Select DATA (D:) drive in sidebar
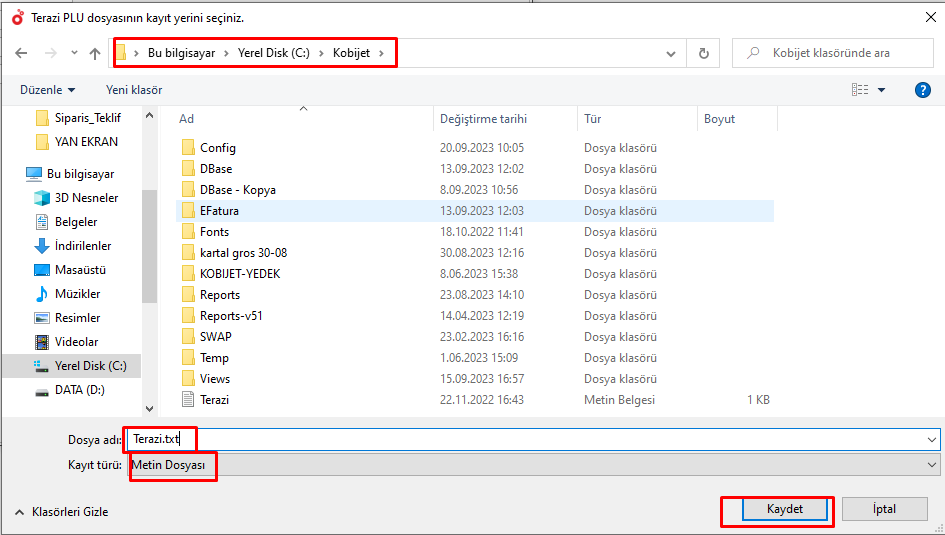Screen dimensions: 945x535 [70, 390]
